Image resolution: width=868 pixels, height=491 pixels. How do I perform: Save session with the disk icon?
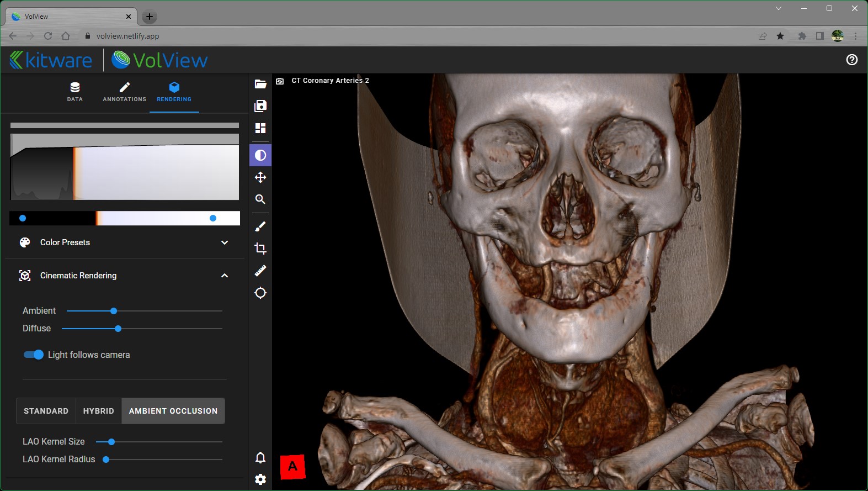coord(260,106)
